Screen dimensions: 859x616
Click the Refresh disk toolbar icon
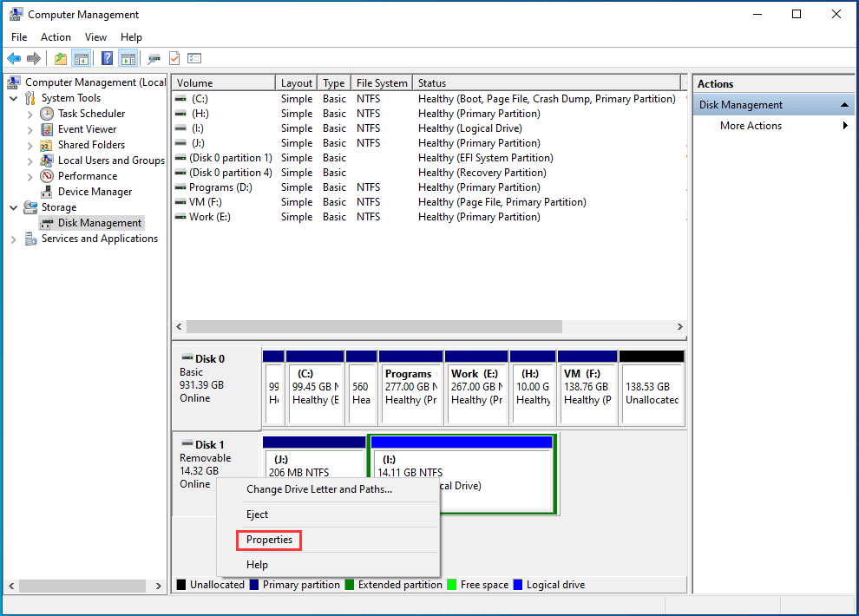154,58
